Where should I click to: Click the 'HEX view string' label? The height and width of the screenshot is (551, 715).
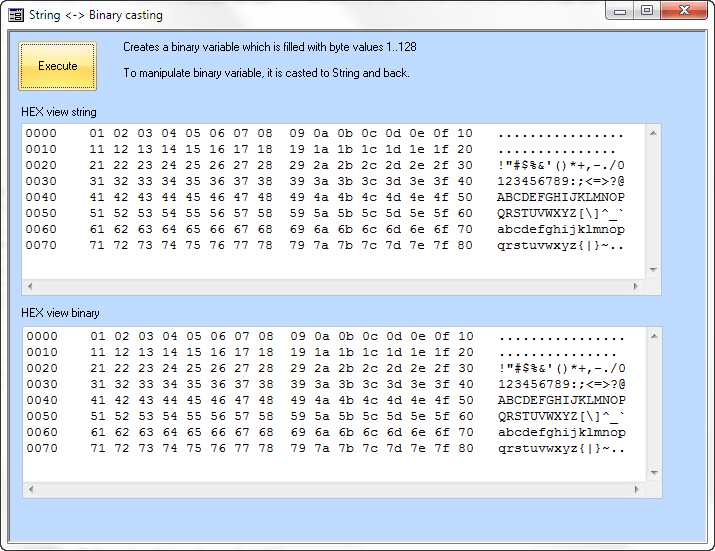pyautogui.click(x=59, y=112)
